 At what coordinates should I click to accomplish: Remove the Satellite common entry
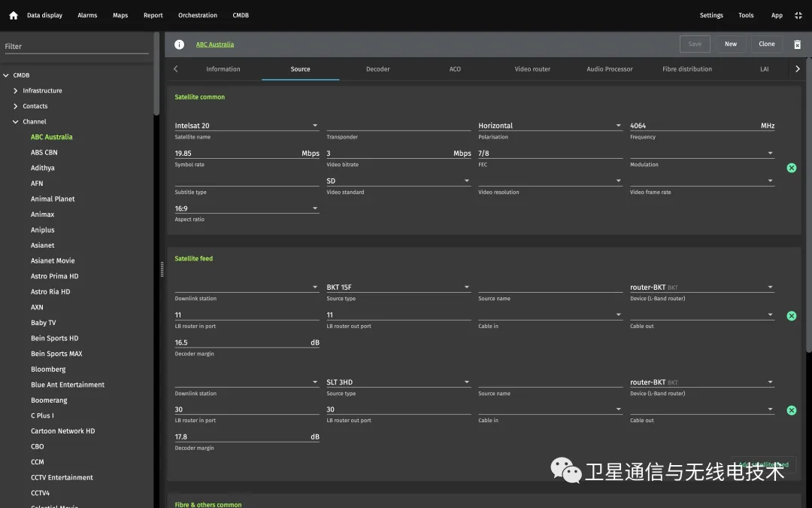(791, 168)
